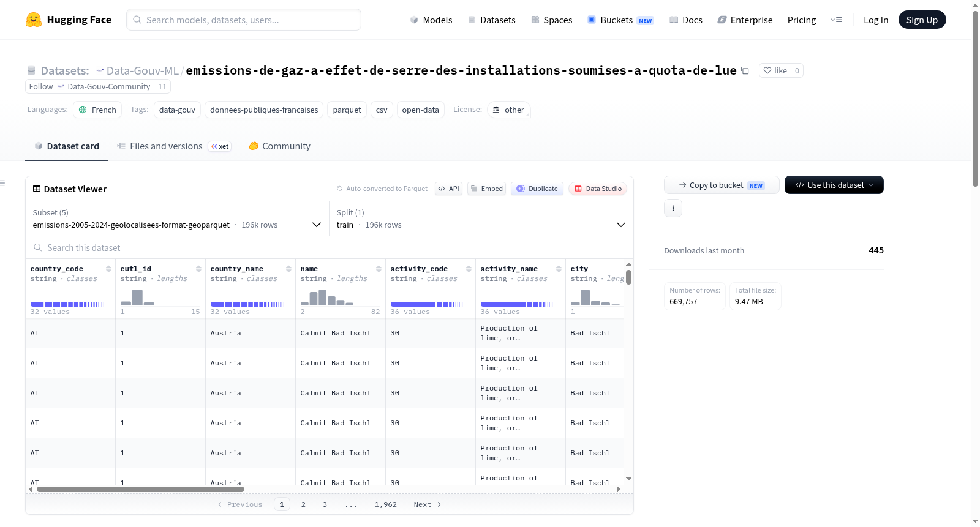Click the current page 1 button
Screen dimensions: 980x527
pyautogui.click(x=282, y=504)
